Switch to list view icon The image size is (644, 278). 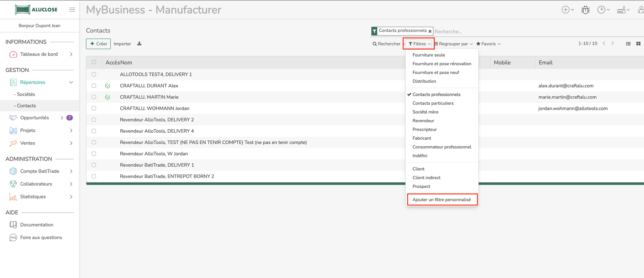coord(628,44)
